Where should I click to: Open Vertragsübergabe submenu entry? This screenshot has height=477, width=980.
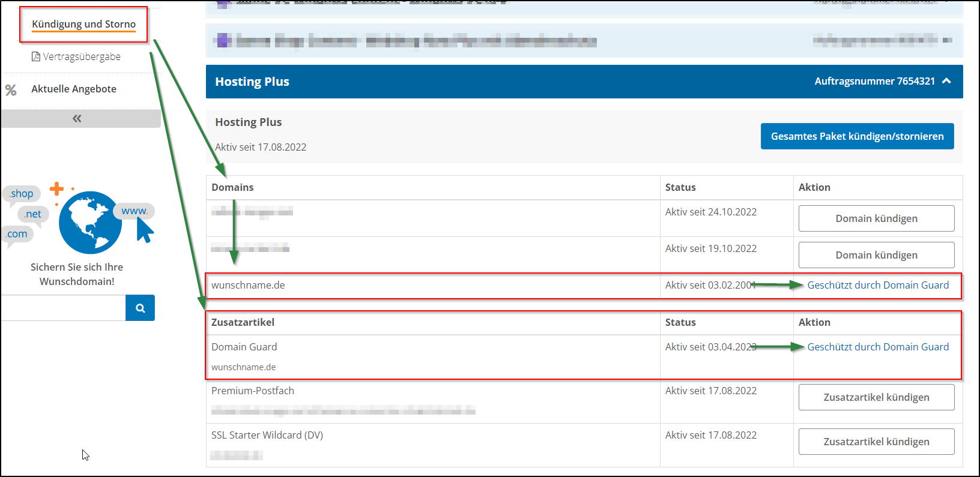pyautogui.click(x=82, y=56)
